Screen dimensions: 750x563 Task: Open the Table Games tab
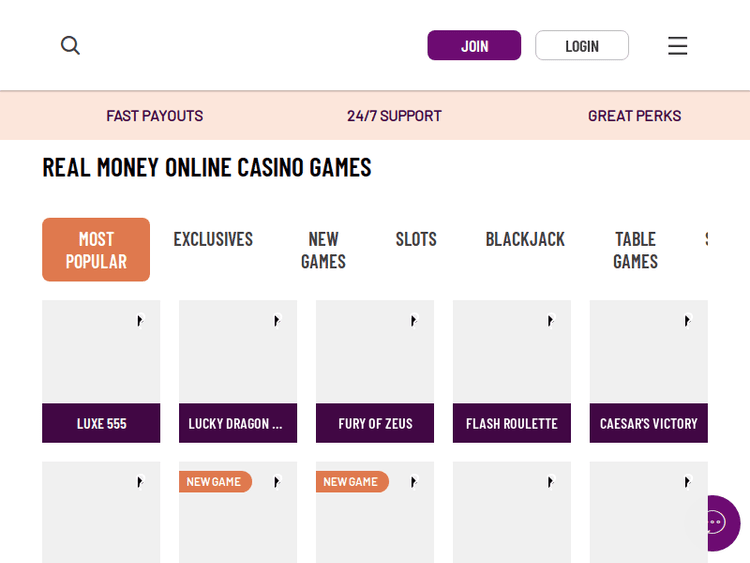[x=635, y=250]
